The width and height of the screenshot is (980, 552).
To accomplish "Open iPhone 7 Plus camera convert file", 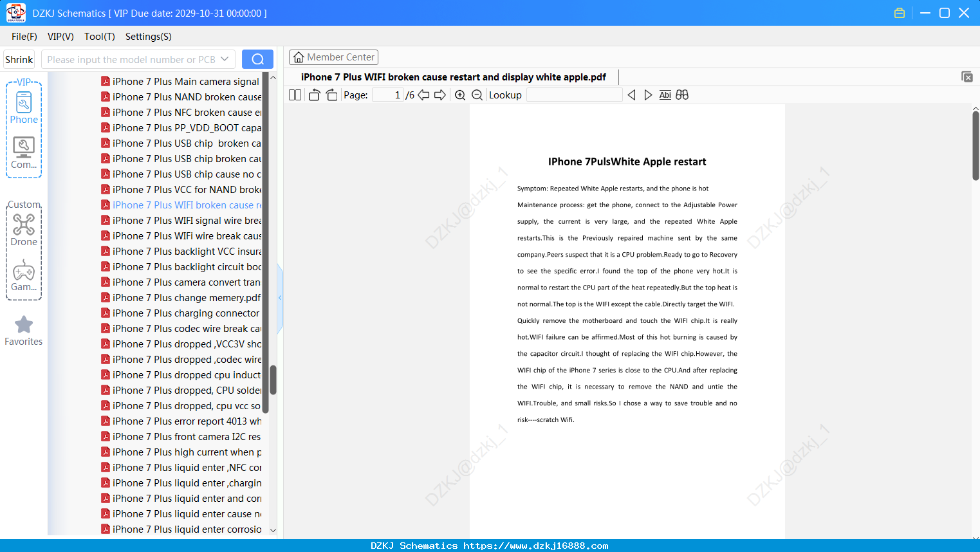I will [181, 282].
